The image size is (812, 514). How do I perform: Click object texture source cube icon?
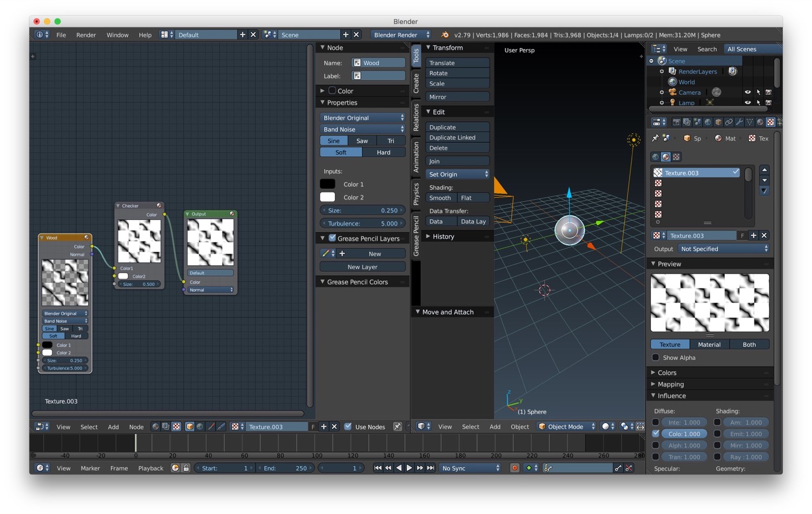coord(189,427)
